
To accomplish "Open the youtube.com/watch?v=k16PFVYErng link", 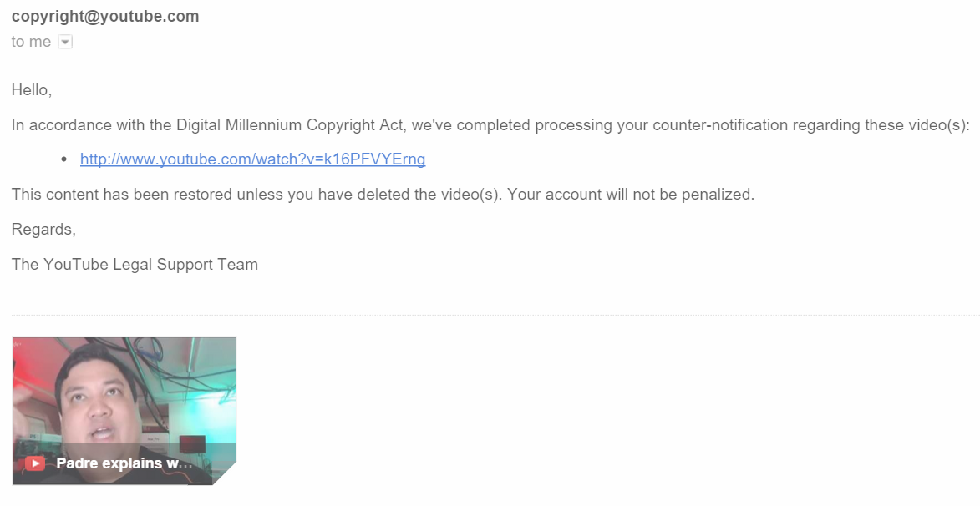I will click(x=252, y=159).
